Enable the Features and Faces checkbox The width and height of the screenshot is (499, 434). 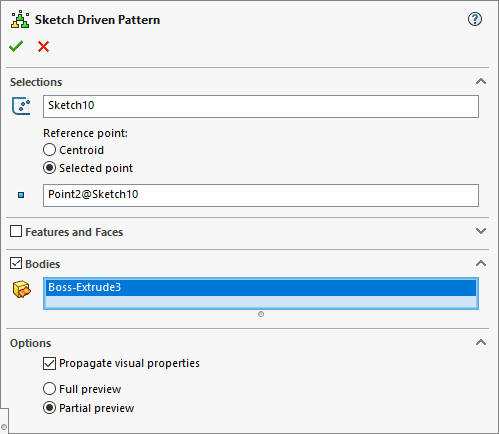pos(16,231)
